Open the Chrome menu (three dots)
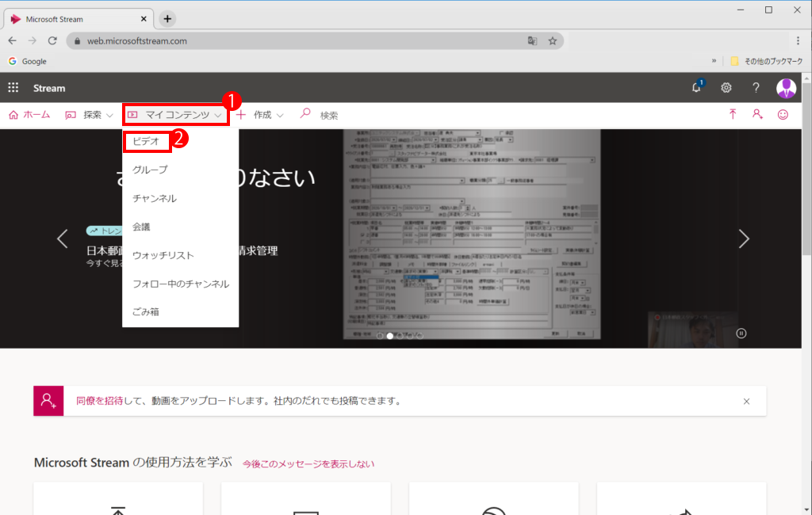Screen dimensions: 812x515 pos(798,41)
